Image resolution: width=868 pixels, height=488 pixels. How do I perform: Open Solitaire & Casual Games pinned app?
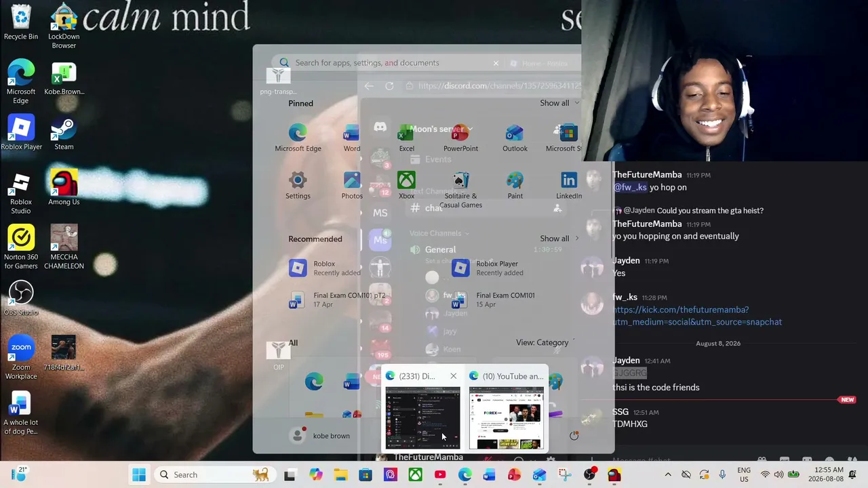460,190
